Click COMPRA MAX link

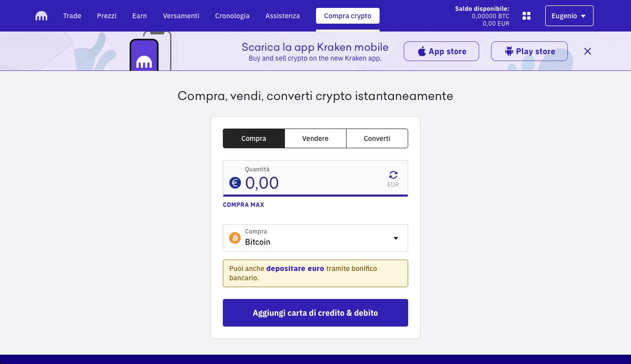(244, 205)
